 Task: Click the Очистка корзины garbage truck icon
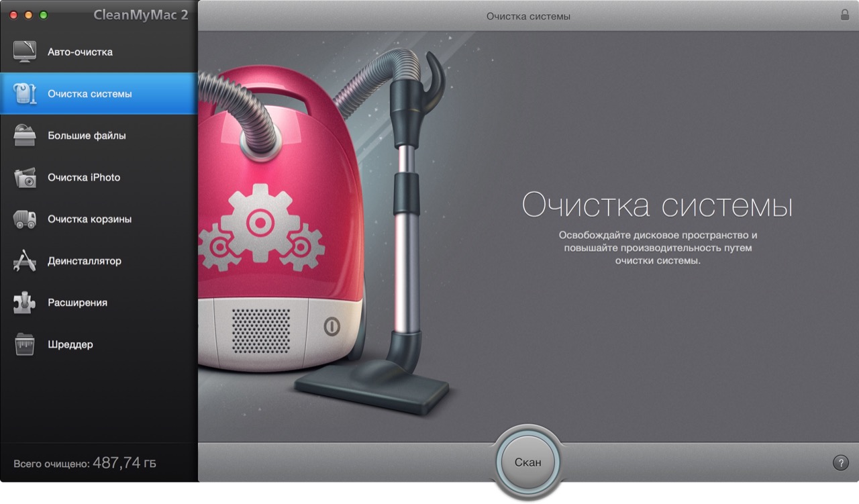[25, 219]
